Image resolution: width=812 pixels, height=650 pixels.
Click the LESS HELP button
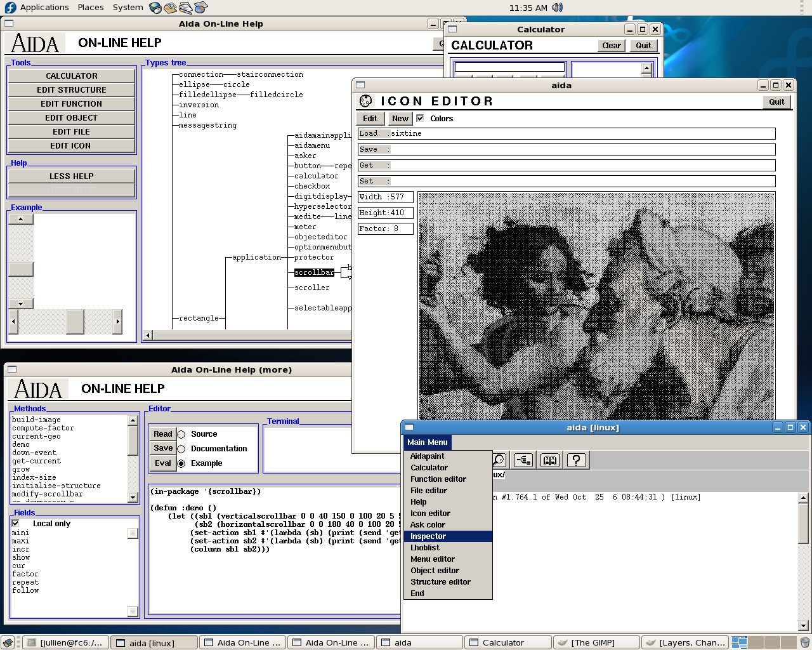72,176
